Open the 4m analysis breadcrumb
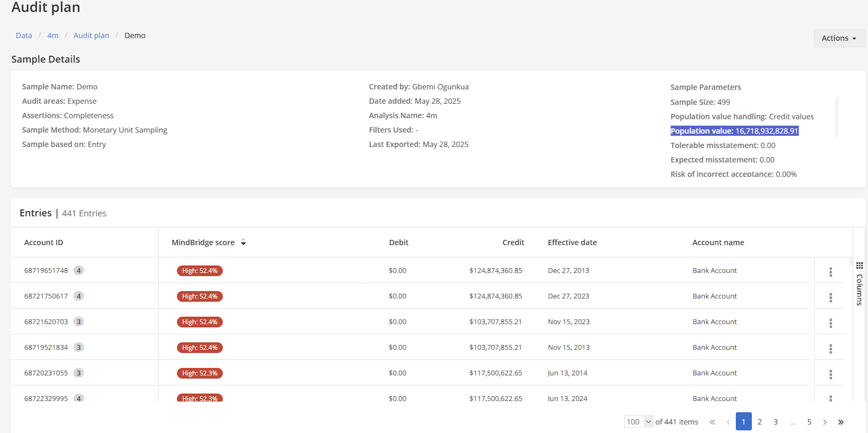 (53, 35)
